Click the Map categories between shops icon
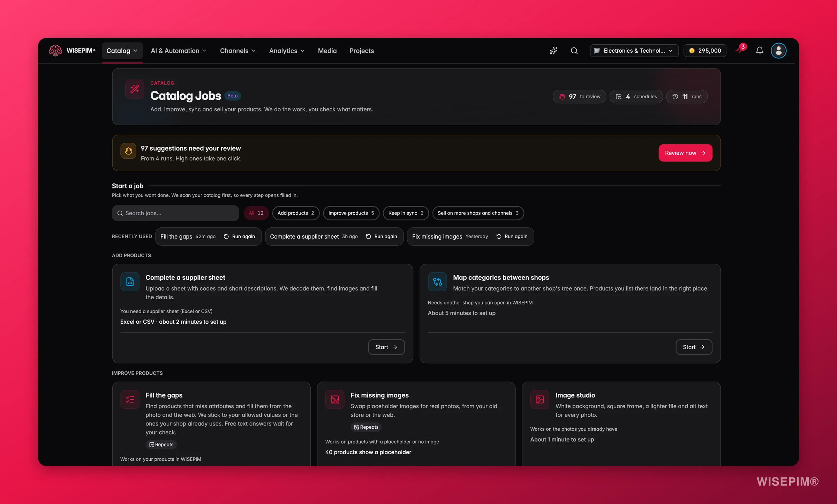The image size is (837, 504). tap(437, 281)
